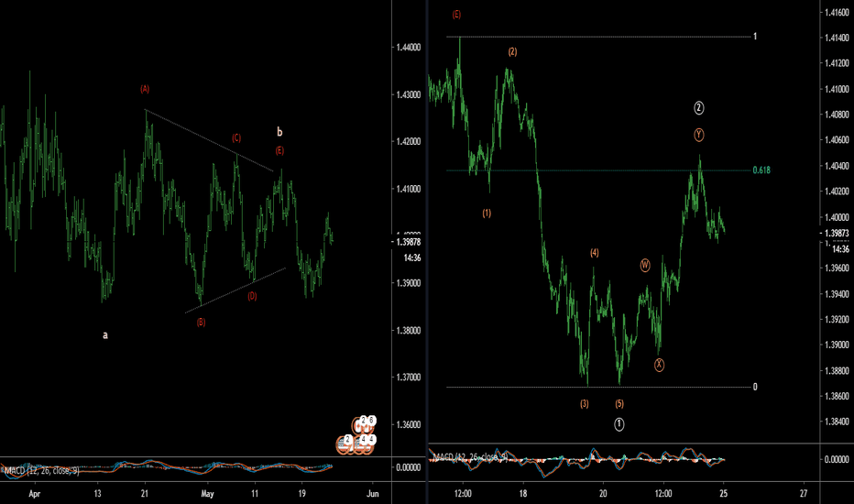Click the green 0.618 Fibonacci level label

pos(761,170)
